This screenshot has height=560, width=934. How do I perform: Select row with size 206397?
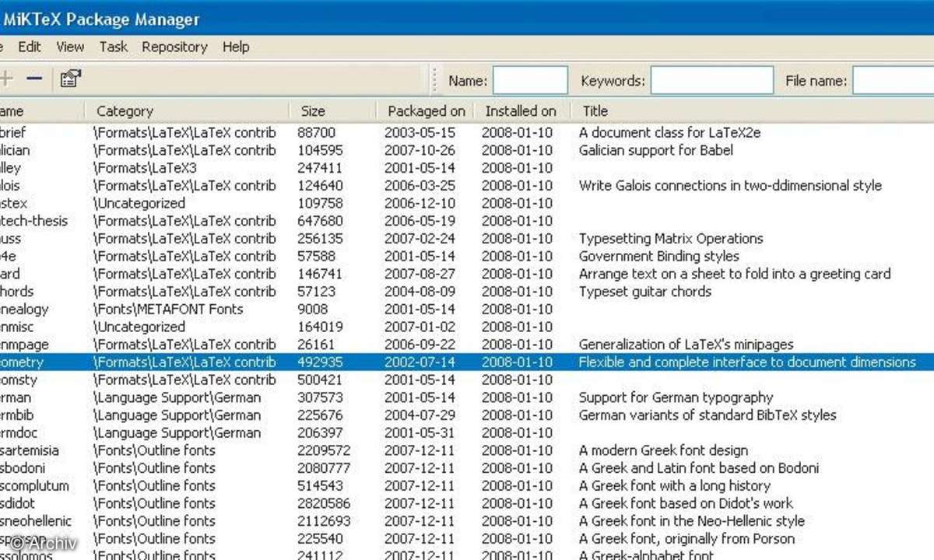[467, 433]
